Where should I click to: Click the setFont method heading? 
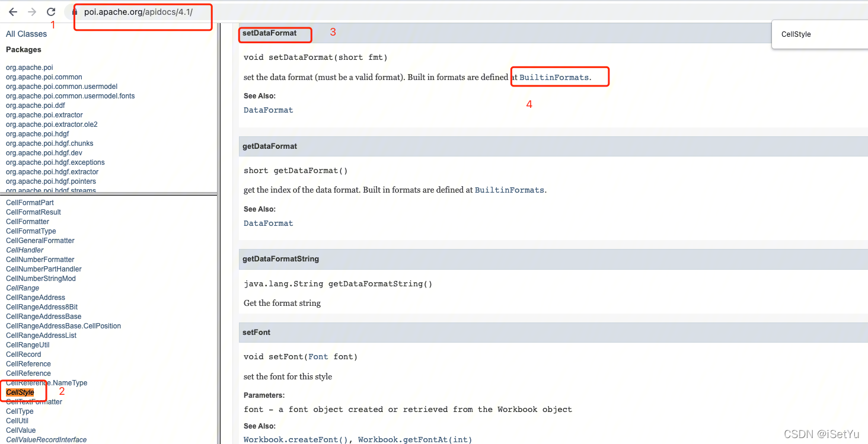click(x=256, y=333)
